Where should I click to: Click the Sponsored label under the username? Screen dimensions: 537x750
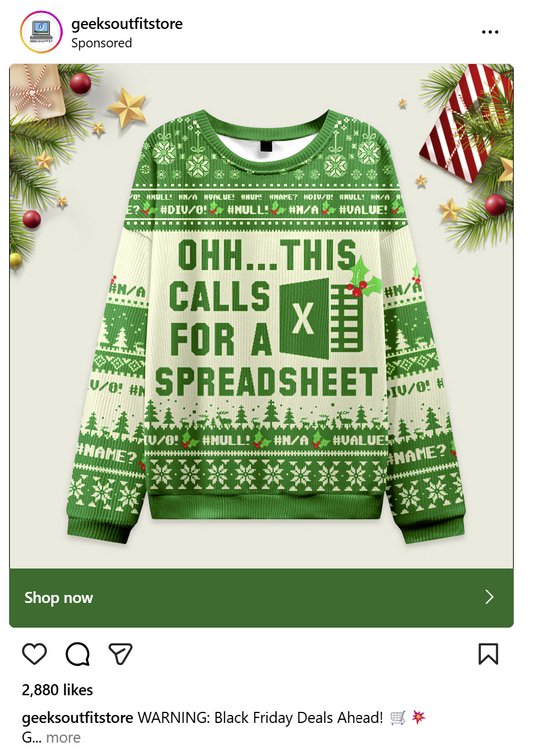(101, 43)
